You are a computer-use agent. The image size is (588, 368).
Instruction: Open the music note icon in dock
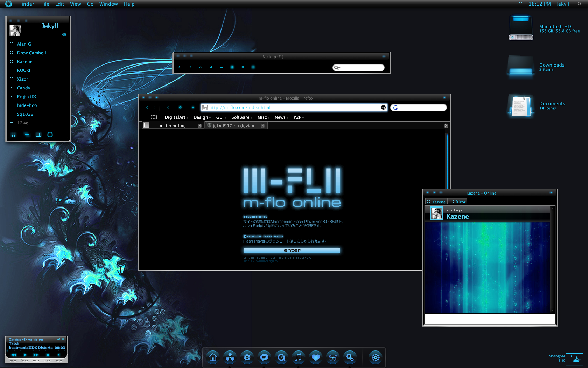(298, 357)
